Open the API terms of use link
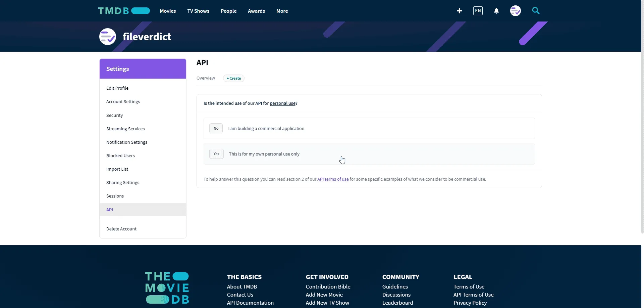Image resolution: width=644 pixels, height=308 pixels. [x=333, y=179]
